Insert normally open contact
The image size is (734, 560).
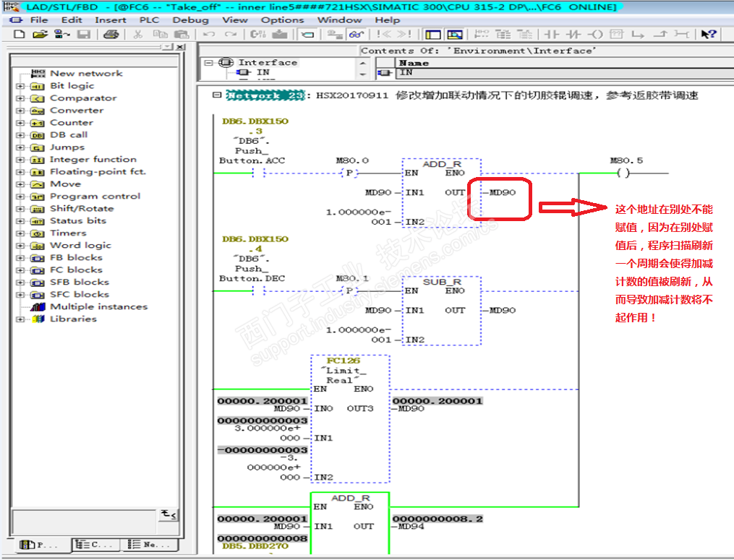click(552, 34)
